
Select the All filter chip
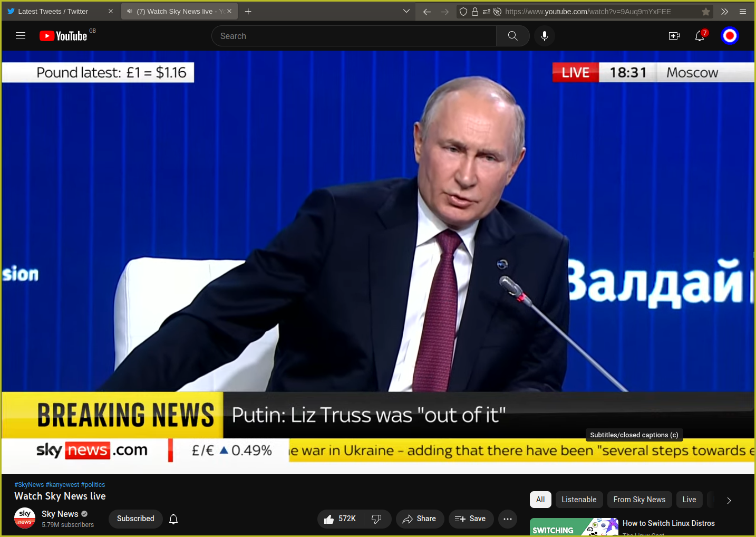(x=540, y=500)
